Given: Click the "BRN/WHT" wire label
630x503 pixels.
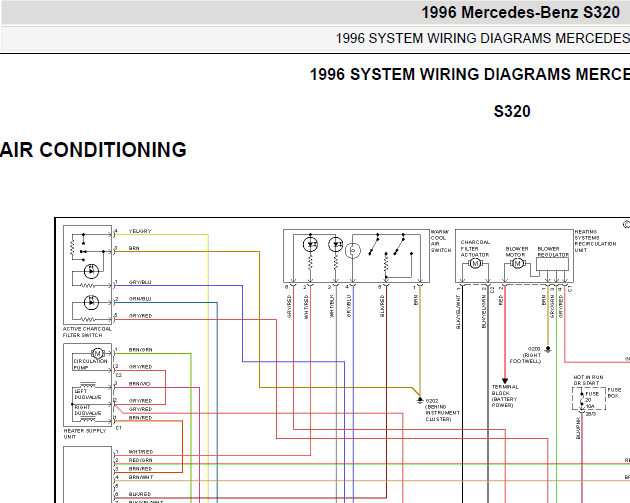Looking at the screenshot, I should [x=141, y=477].
